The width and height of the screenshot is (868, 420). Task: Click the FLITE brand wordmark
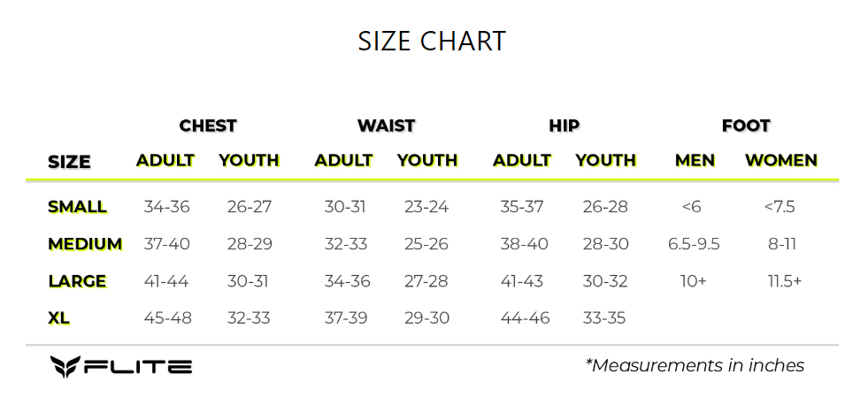[138, 366]
